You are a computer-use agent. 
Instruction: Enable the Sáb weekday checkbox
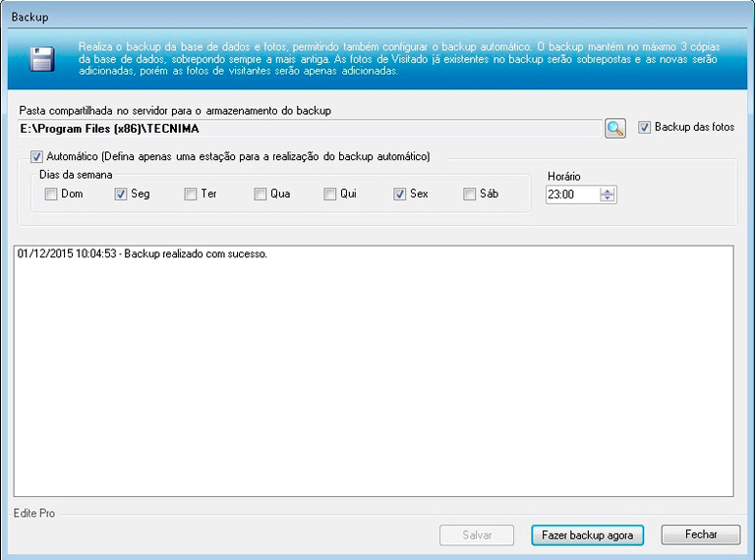coord(470,195)
